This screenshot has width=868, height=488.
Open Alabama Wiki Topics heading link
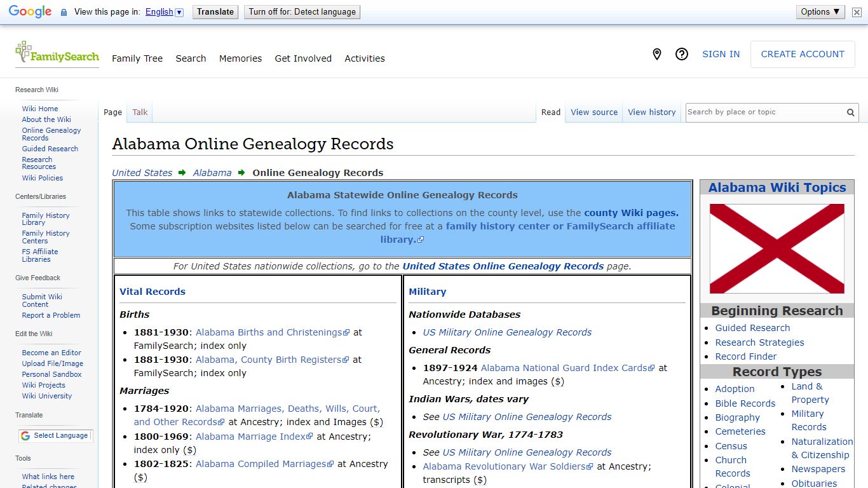[777, 187]
